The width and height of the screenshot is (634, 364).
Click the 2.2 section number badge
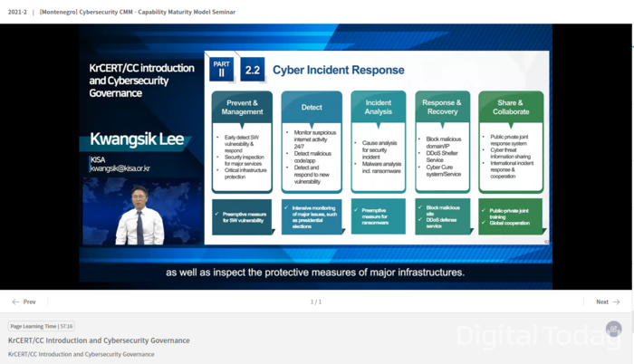point(253,70)
